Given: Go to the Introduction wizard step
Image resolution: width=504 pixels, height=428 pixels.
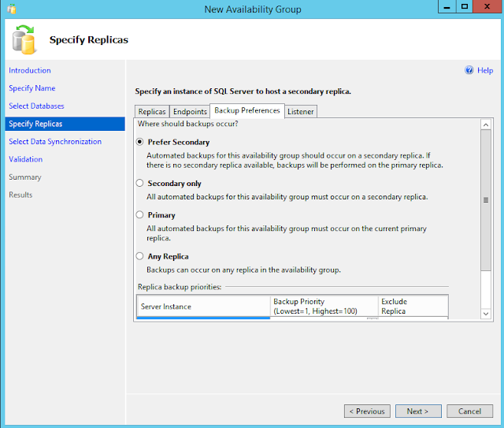Looking at the screenshot, I should [30, 70].
